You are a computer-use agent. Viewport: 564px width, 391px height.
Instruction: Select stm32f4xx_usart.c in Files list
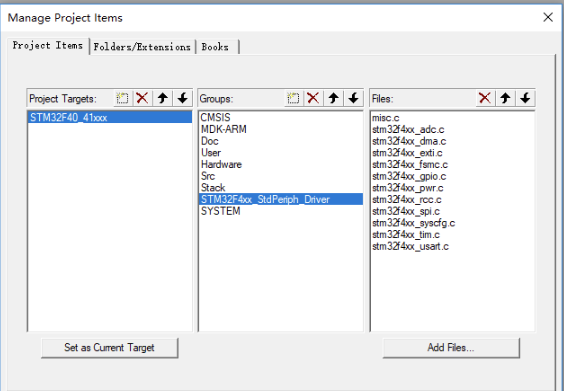pos(452,246)
